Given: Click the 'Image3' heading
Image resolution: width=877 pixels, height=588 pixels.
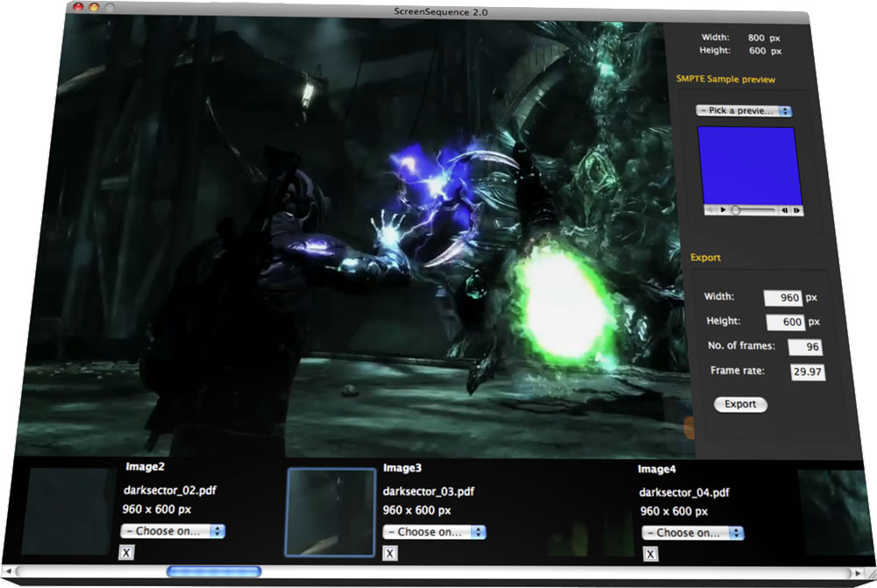Looking at the screenshot, I should [403, 468].
